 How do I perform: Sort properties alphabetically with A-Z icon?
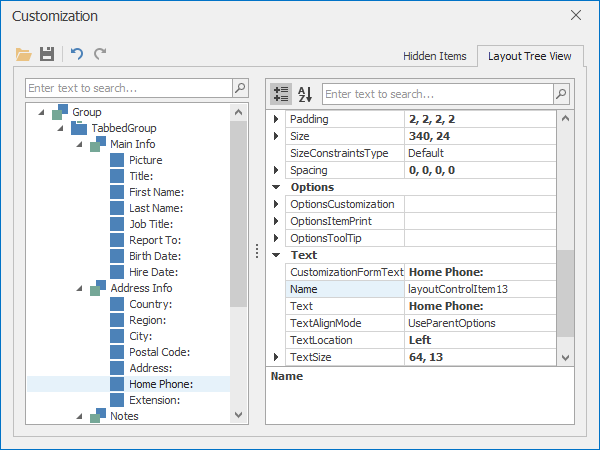click(305, 94)
